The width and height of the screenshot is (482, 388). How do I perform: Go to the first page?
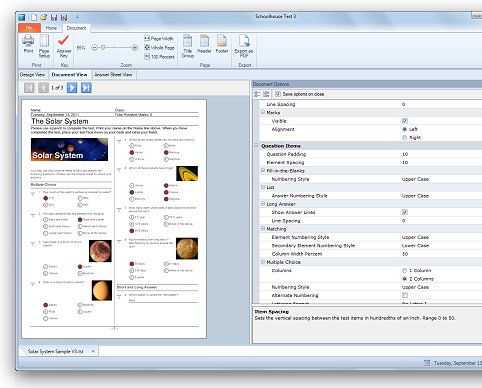coord(29,88)
